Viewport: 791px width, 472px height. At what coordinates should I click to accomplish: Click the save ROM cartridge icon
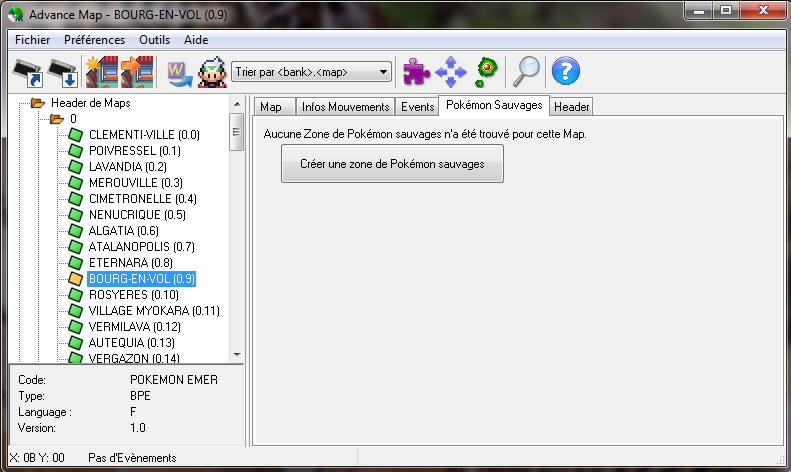coord(62,72)
